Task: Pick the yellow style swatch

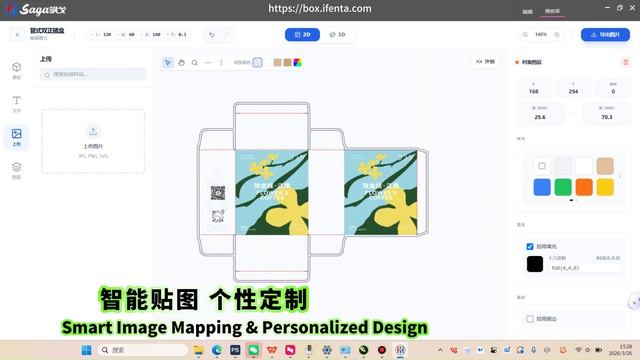Action: (x=605, y=187)
